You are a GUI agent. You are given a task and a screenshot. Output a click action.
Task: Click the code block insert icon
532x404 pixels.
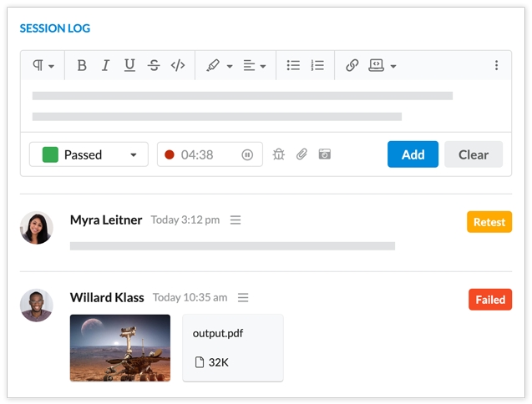tap(377, 65)
